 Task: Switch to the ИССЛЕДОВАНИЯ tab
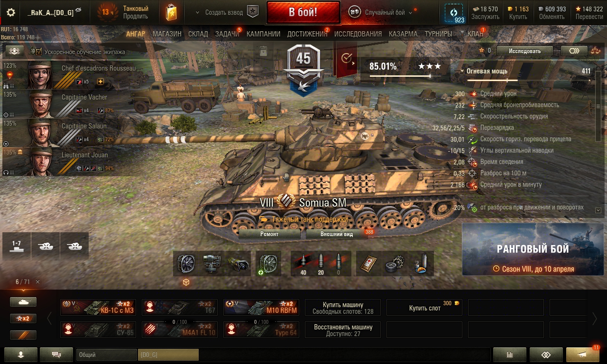pyautogui.click(x=358, y=34)
